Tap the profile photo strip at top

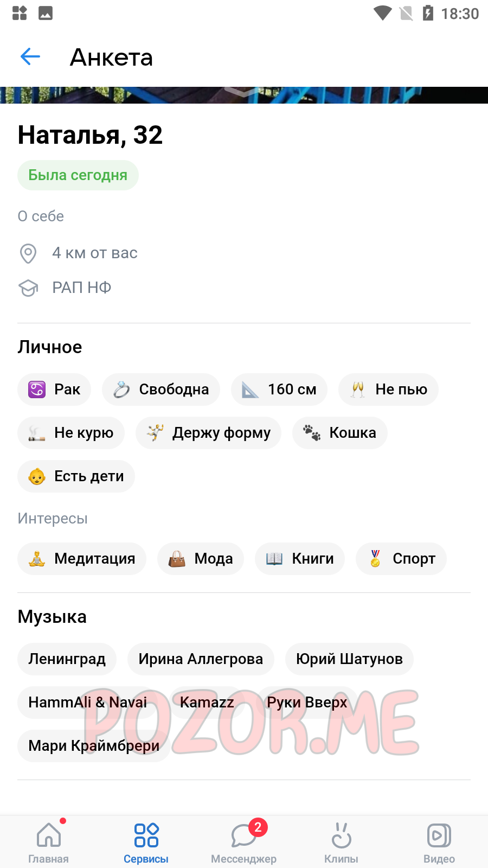[244, 95]
